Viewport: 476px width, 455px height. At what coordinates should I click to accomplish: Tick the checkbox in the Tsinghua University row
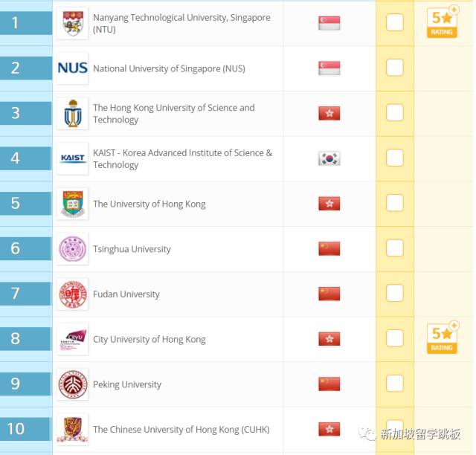click(395, 249)
